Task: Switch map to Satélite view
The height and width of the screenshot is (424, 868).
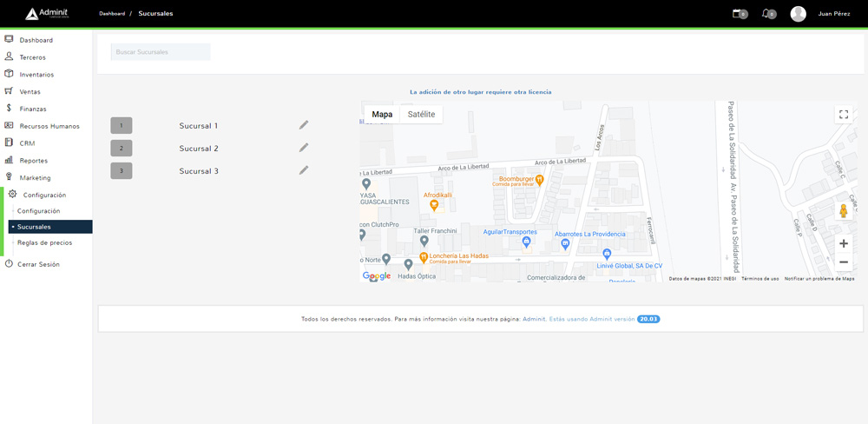Action: pyautogui.click(x=421, y=115)
